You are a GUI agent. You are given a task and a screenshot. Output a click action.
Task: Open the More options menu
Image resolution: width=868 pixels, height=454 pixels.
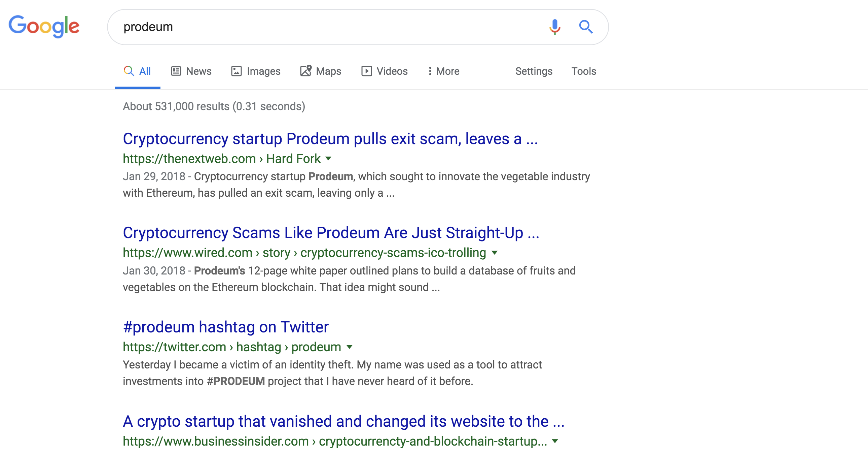click(x=444, y=71)
